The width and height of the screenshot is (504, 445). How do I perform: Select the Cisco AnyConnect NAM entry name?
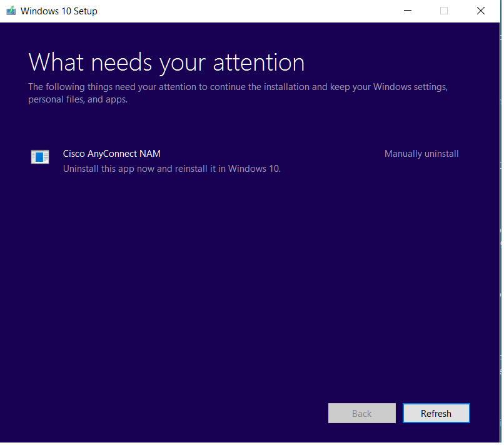coord(111,154)
